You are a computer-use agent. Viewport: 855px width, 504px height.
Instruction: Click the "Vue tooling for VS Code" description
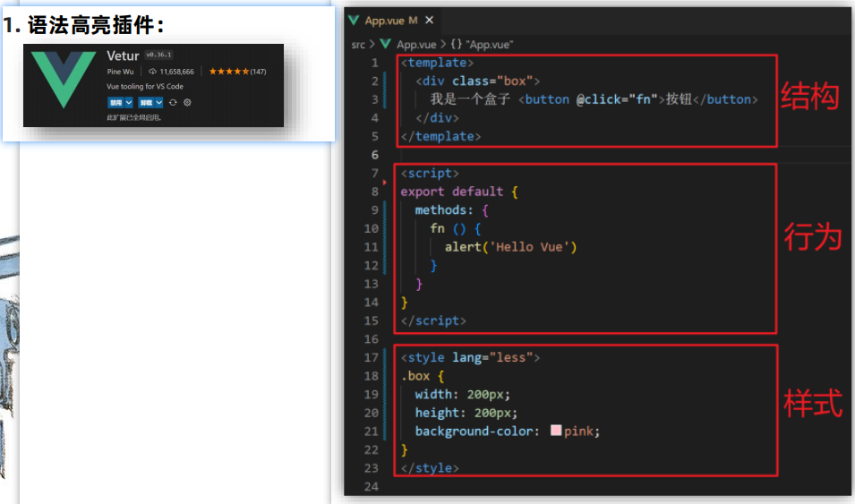[144, 86]
